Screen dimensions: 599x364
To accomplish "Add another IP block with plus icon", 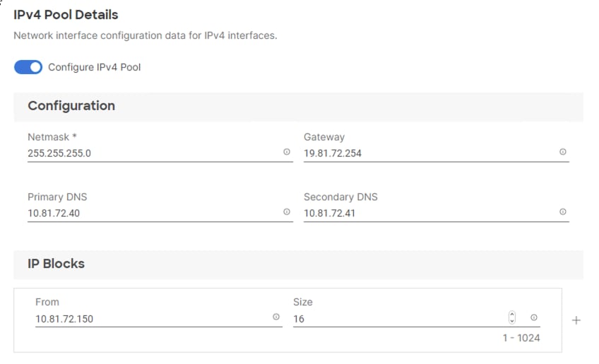I will tap(576, 320).
